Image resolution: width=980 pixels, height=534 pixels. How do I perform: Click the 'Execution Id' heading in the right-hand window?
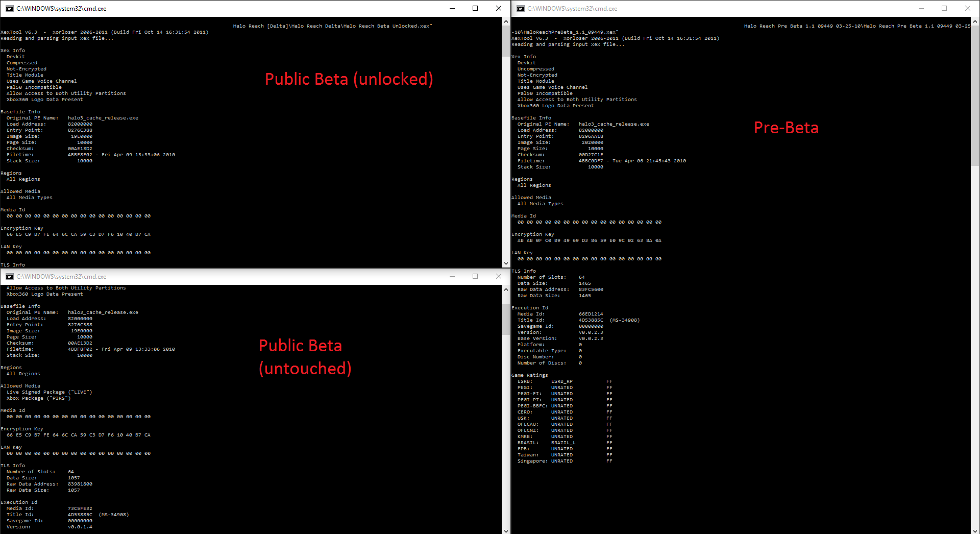click(530, 308)
